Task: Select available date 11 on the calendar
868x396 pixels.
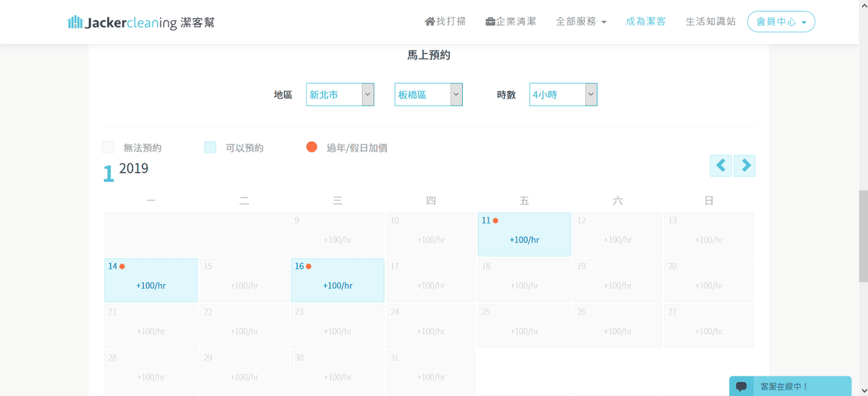Action: click(x=524, y=234)
